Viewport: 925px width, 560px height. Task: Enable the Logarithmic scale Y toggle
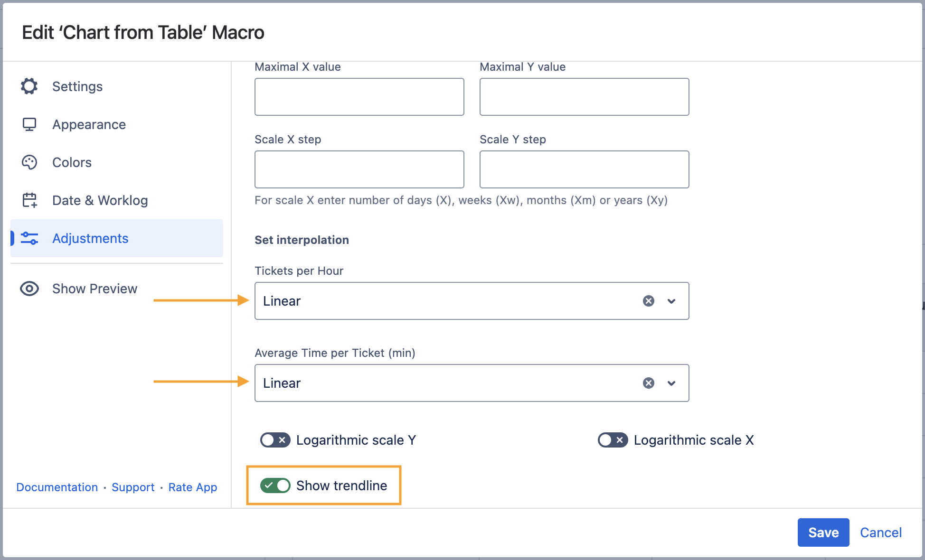[275, 440]
